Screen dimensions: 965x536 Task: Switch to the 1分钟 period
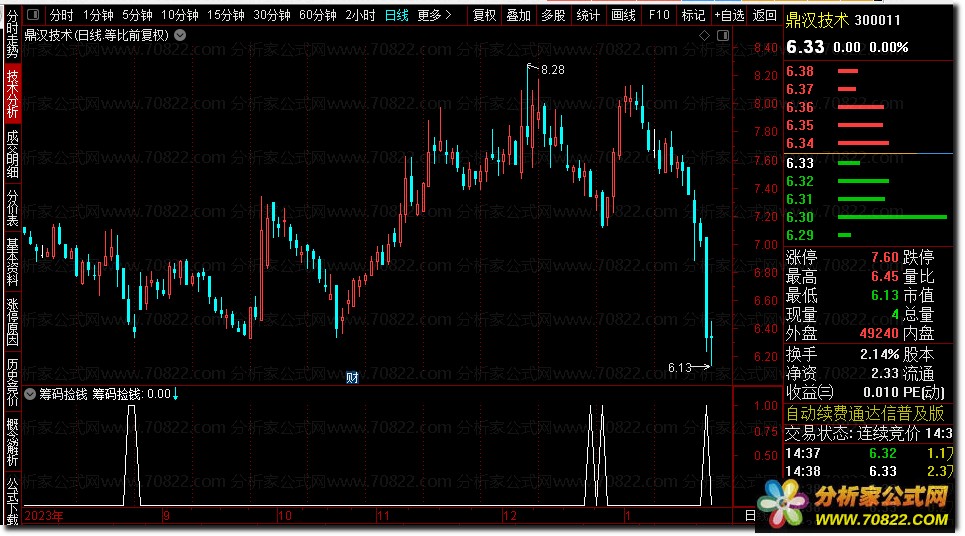pos(98,15)
